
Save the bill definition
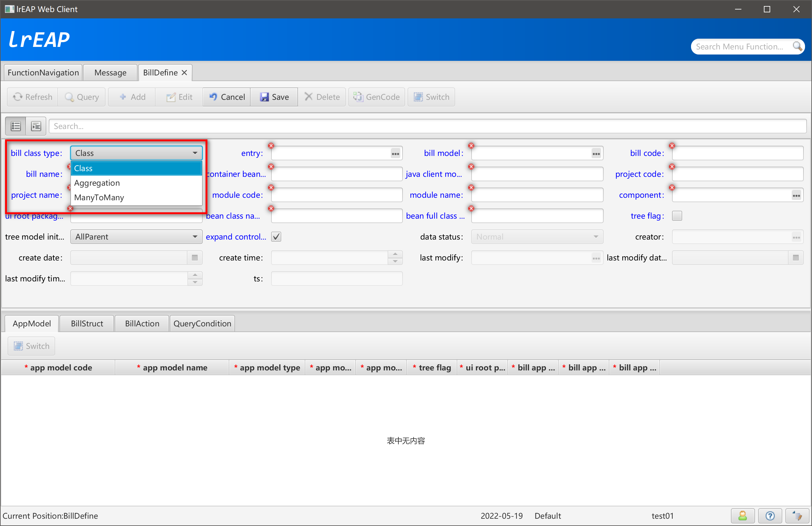[x=274, y=97]
